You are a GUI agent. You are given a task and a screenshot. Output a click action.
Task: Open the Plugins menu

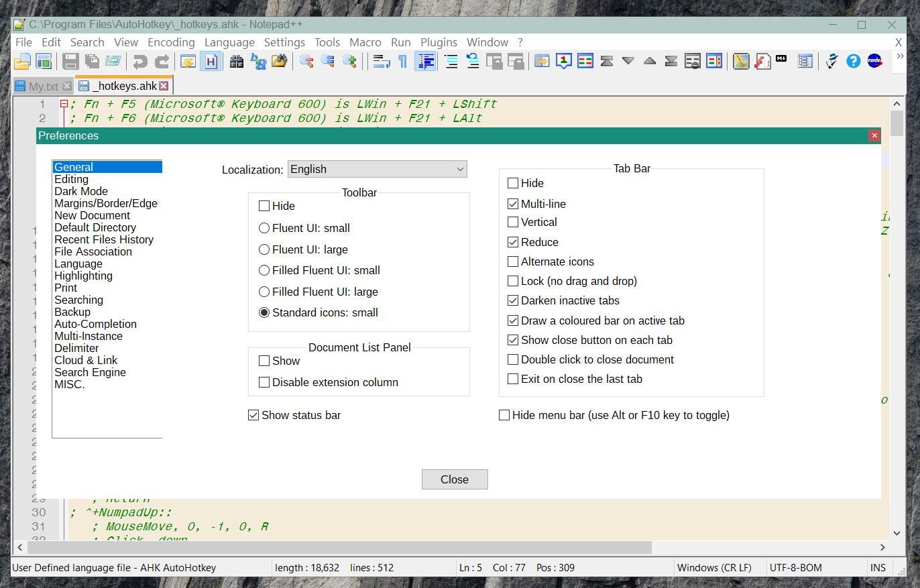point(439,42)
